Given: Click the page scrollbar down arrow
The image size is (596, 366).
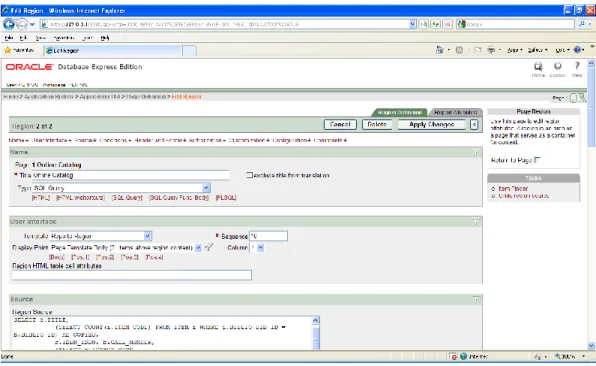Looking at the screenshot, I should [x=591, y=345].
